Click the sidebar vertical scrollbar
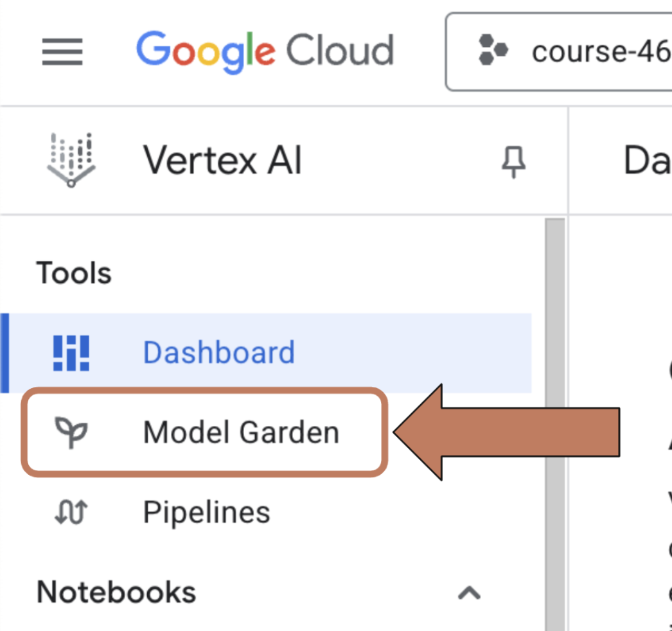Screen dimensions: 672x631 coord(556,424)
